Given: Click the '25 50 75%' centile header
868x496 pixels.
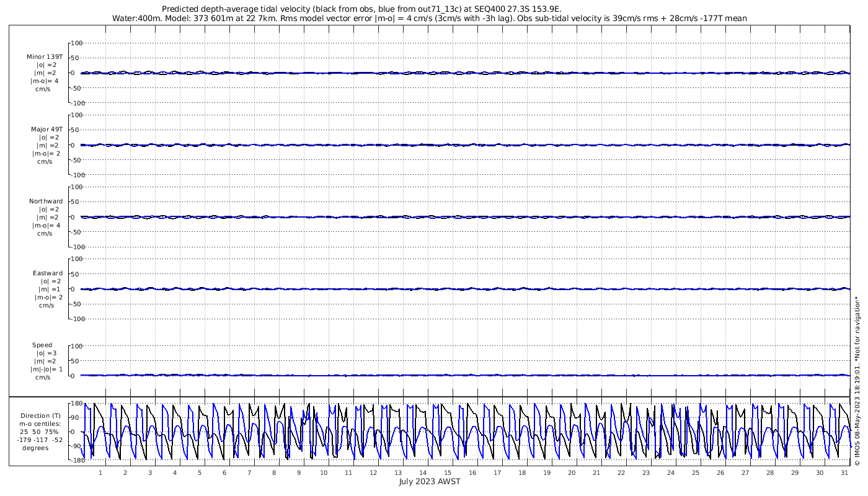Looking at the screenshot, I should coord(40,432).
